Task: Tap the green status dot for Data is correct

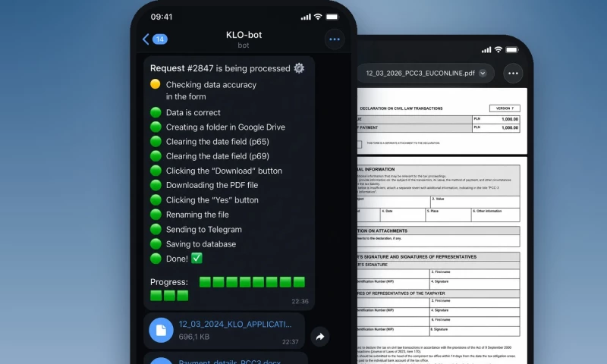Action: coord(156,112)
